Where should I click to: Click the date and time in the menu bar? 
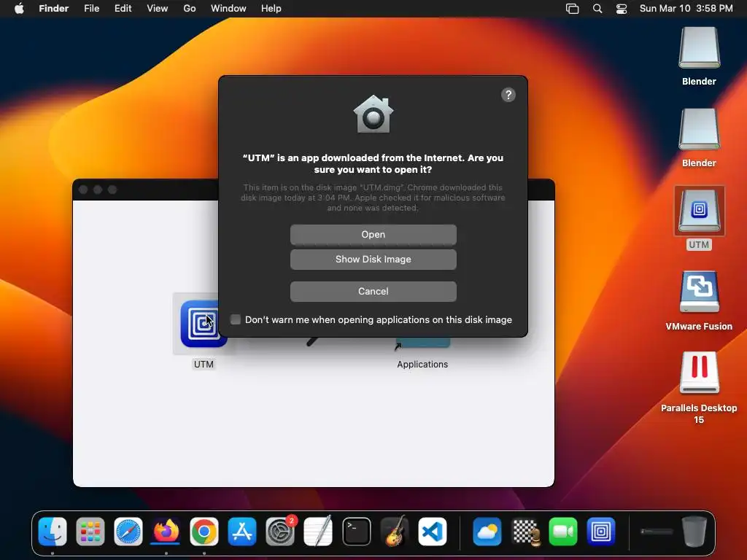pyautogui.click(x=686, y=9)
